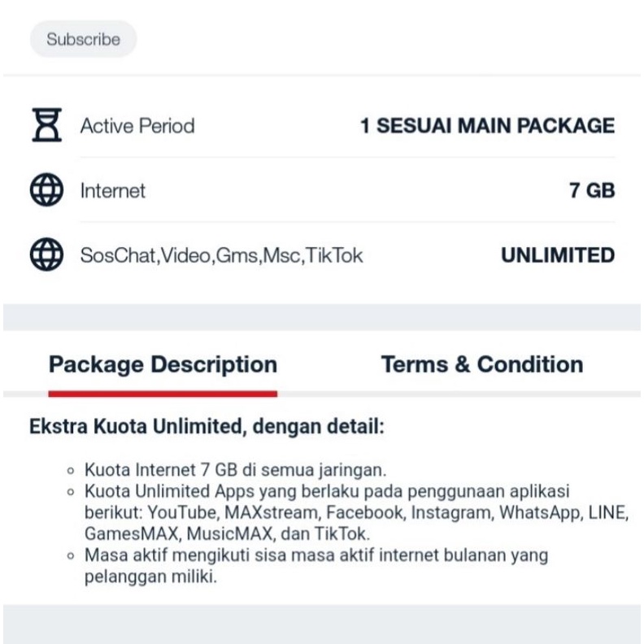The width and height of the screenshot is (644, 644).
Task: Click the UNLIMITED quota value
Action: [558, 255]
